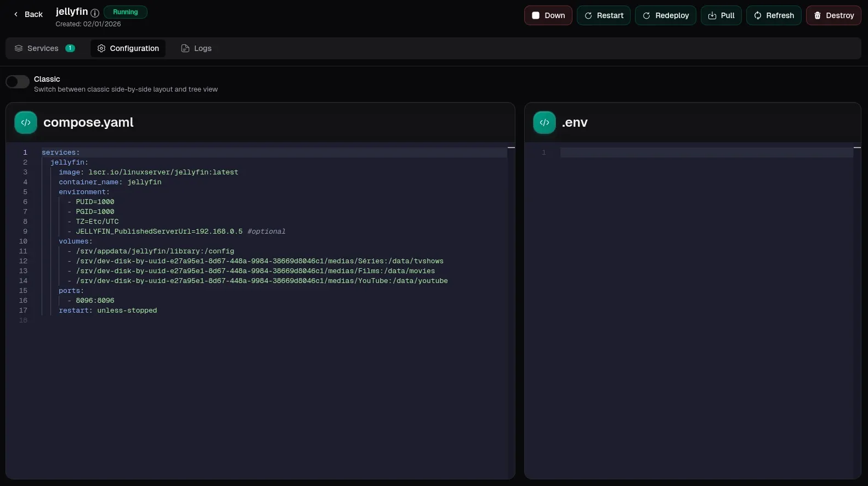868x486 pixels.
Task: Click inside the empty .env editor line
Action: pos(706,152)
